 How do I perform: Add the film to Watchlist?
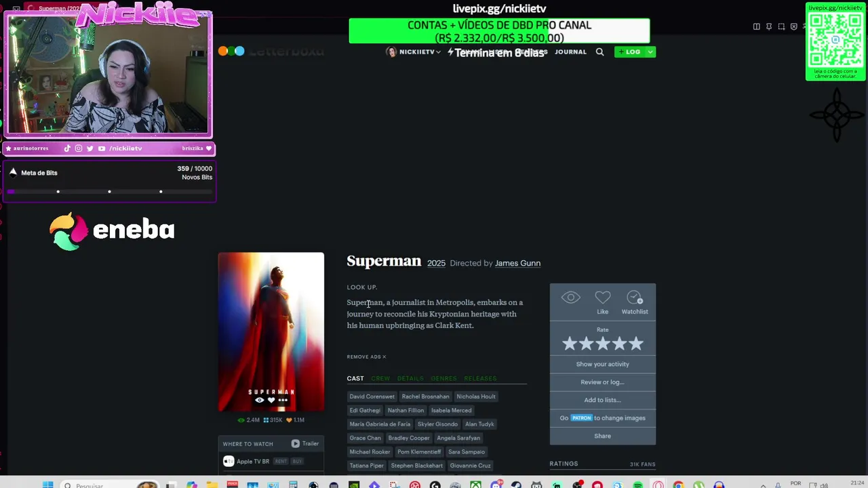tap(635, 302)
